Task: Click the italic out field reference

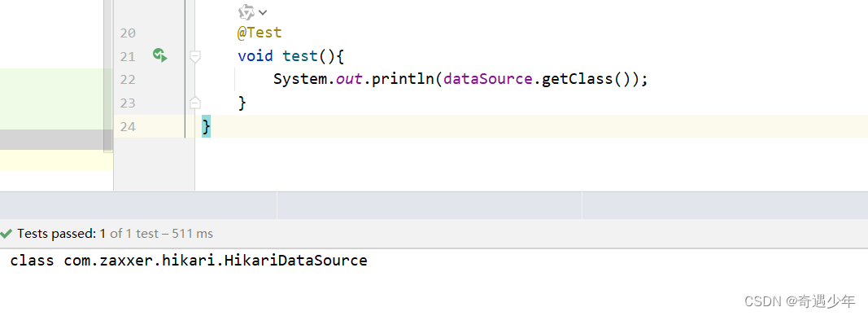Action: [x=349, y=79]
